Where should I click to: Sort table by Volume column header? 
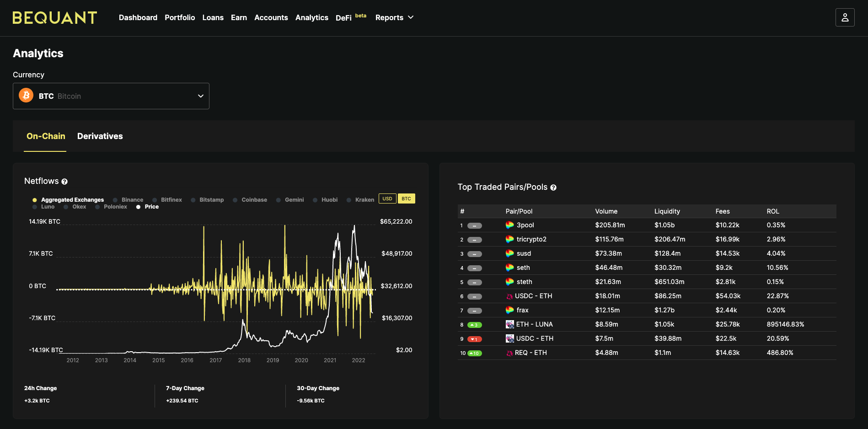pyautogui.click(x=606, y=211)
